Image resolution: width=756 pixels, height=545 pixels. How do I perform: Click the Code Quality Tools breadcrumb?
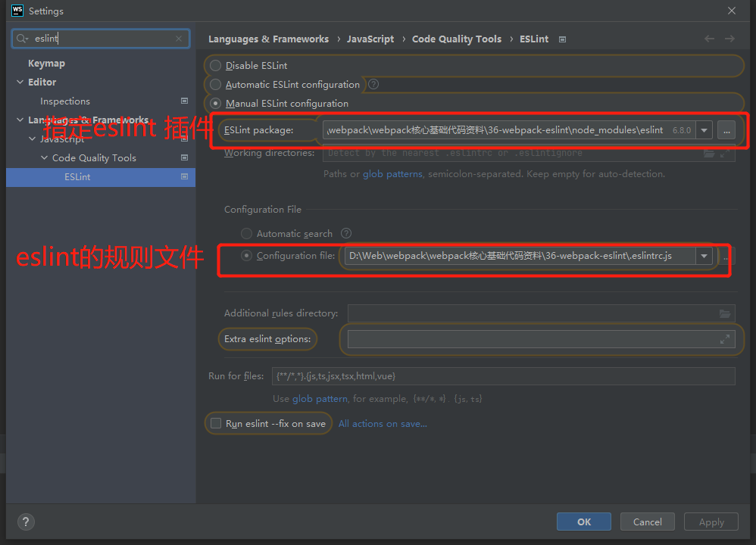(457, 39)
